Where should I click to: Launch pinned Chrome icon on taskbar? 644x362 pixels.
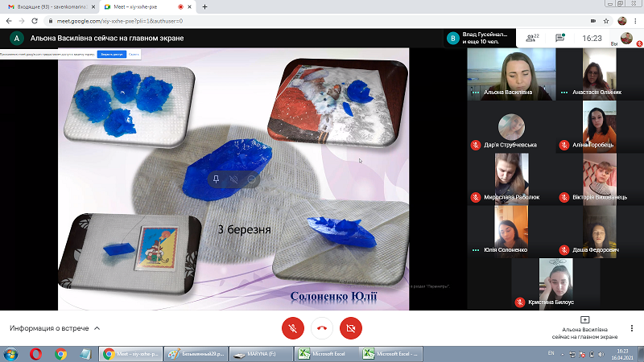click(x=61, y=354)
